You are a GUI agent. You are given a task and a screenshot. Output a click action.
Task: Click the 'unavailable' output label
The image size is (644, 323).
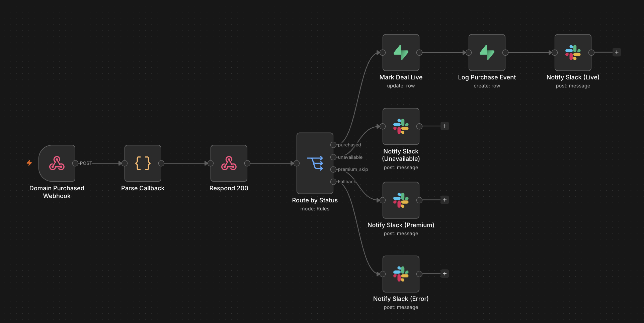pos(350,157)
